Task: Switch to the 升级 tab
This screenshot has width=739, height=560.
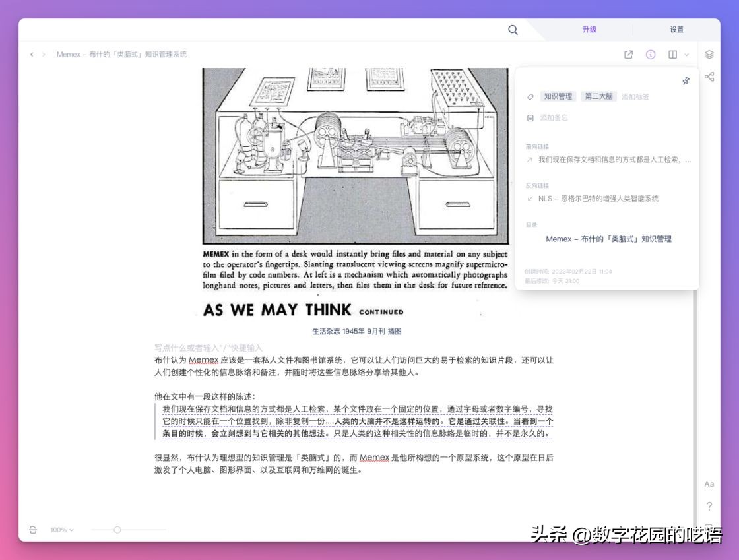Action: pos(589,30)
